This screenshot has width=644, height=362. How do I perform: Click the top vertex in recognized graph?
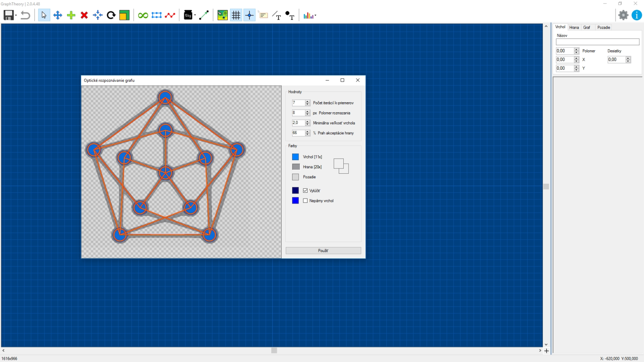point(165,97)
